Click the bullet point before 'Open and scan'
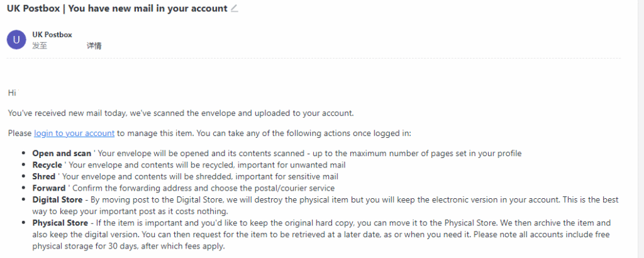This screenshot has width=644, height=258. coord(24,154)
